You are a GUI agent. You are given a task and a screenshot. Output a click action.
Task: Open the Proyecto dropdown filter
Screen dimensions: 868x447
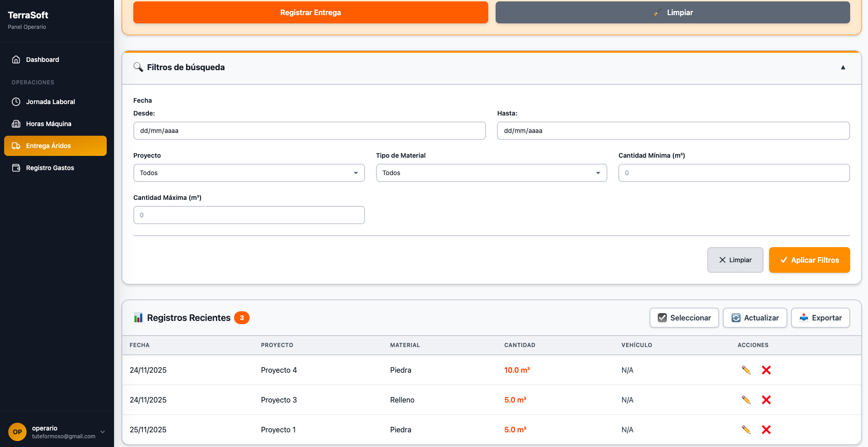click(x=249, y=173)
